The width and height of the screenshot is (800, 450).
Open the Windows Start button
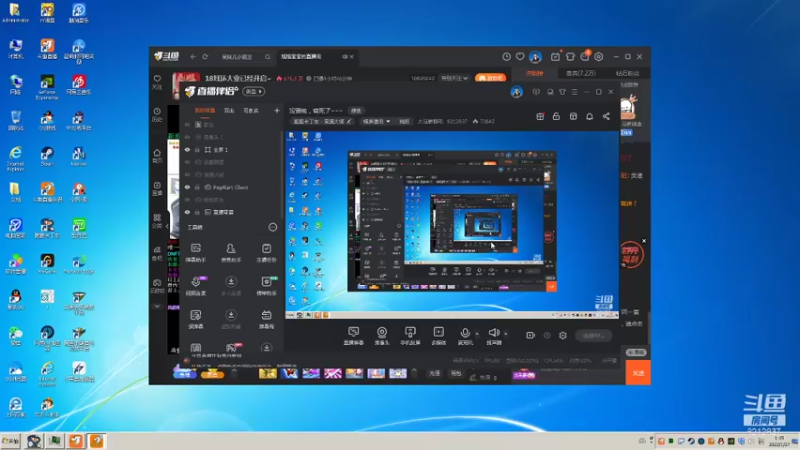coord(10,441)
